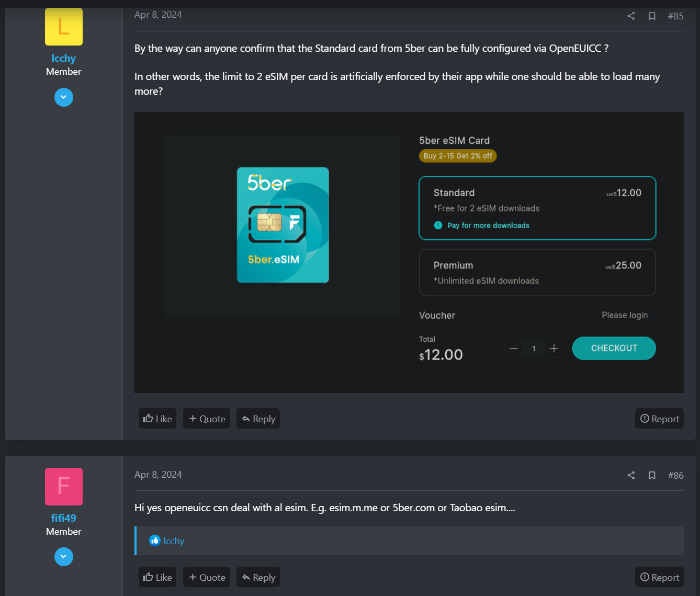Report post #86
Viewport: 700px width, 596px height.
[659, 577]
